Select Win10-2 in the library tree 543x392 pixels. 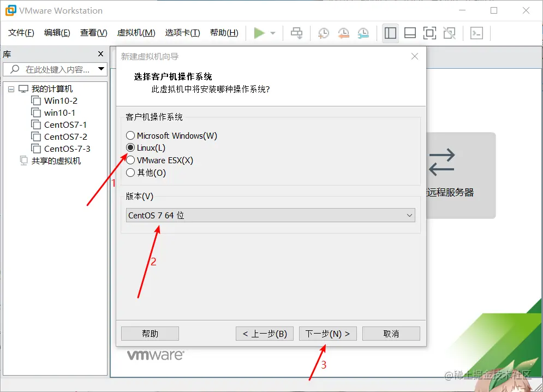61,100
